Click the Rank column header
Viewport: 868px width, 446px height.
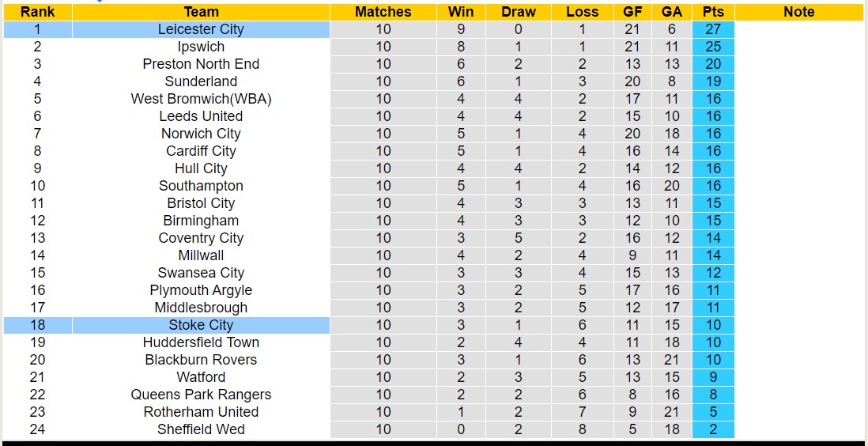[37, 12]
